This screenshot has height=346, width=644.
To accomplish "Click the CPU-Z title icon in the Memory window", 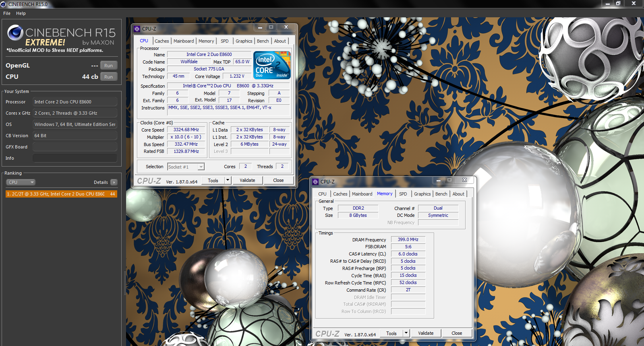I will click(315, 181).
